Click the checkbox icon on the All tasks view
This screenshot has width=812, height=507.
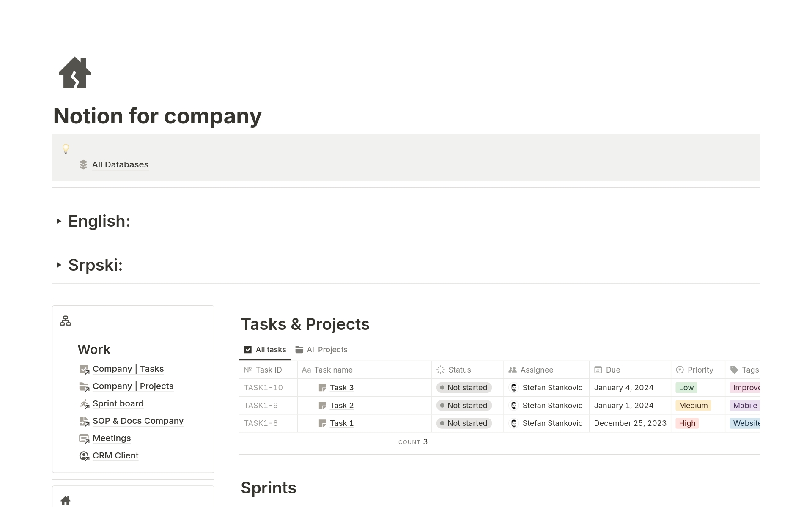[x=247, y=349]
